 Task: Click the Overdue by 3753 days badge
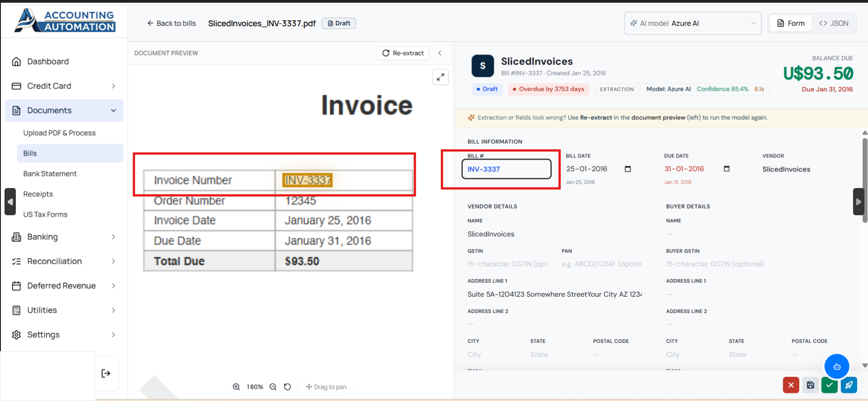[x=548, y=89]
